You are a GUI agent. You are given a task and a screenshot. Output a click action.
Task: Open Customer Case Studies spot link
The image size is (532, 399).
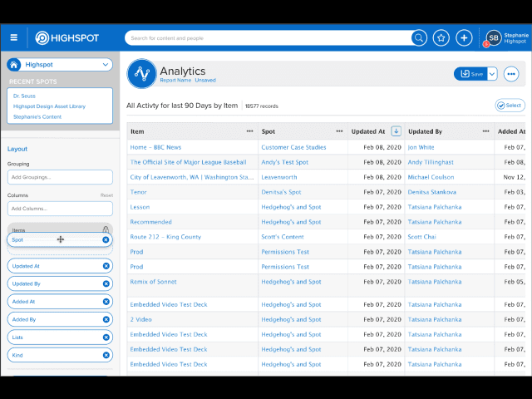(293, 147)
